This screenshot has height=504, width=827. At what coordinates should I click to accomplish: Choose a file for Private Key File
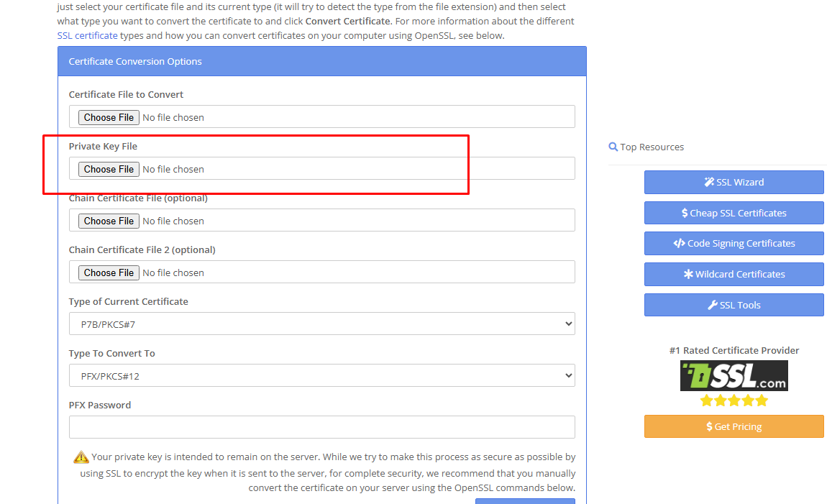pyautogui.click(x=109, y=169)
